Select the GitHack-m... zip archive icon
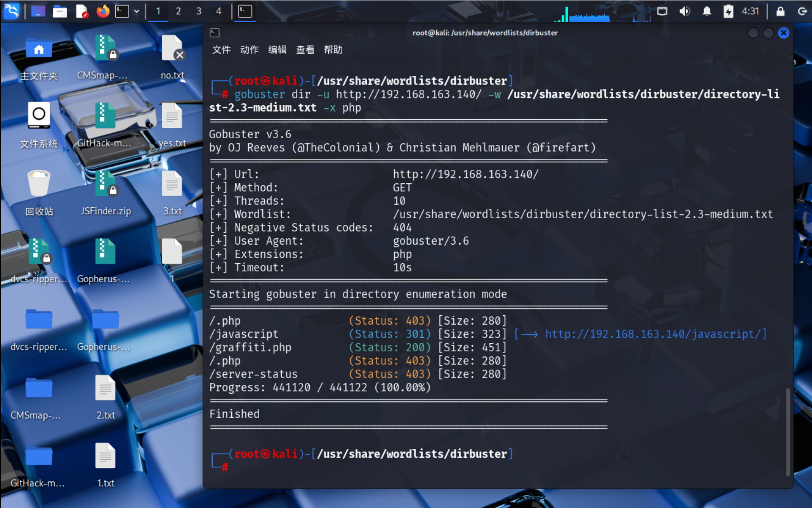 [x=105, y=125]
